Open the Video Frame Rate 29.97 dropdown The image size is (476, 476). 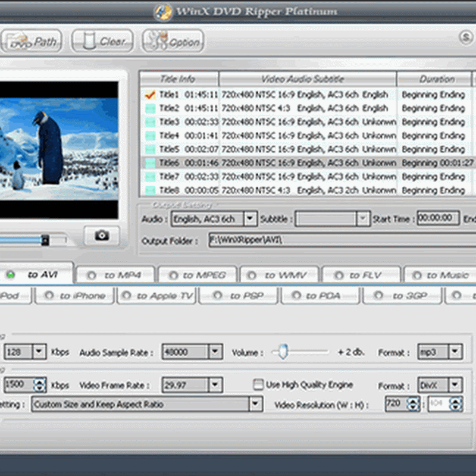coord(215,385)
